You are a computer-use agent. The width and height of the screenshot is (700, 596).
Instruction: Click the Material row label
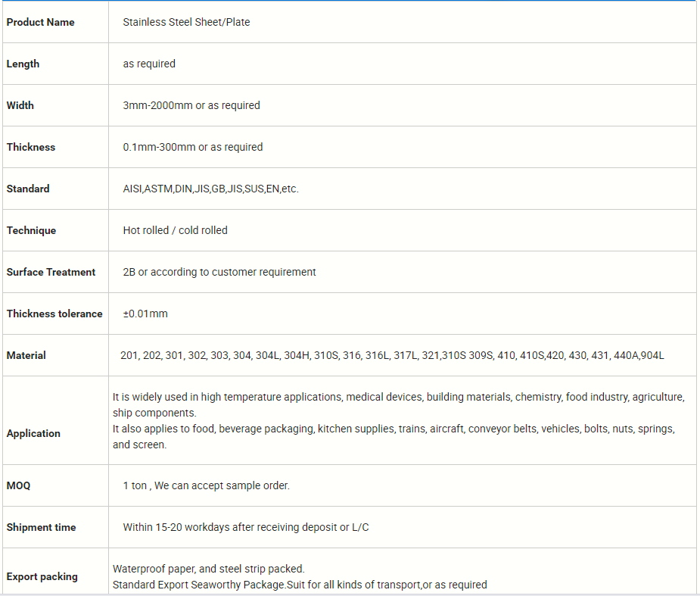pos(26,356)
